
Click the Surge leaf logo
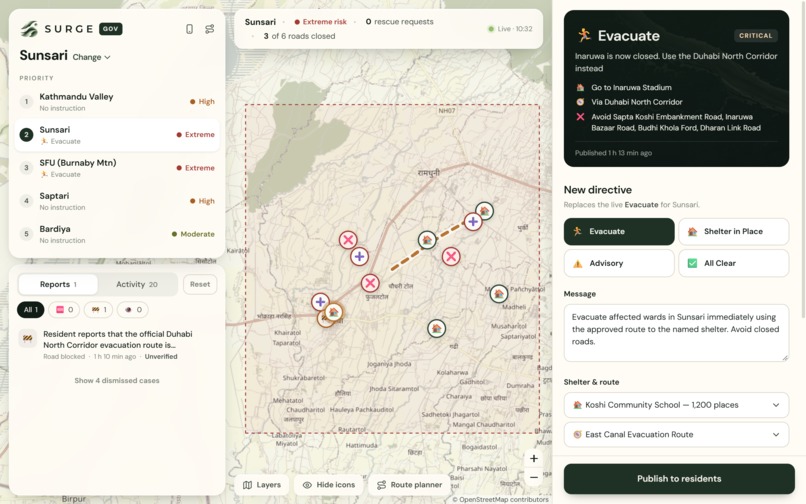click(x=29, y=29)
